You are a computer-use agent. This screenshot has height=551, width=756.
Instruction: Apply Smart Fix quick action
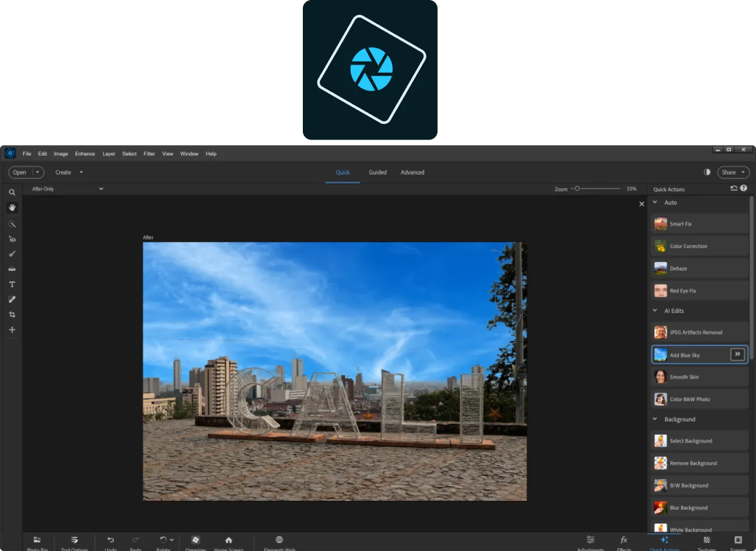point(699,224)
